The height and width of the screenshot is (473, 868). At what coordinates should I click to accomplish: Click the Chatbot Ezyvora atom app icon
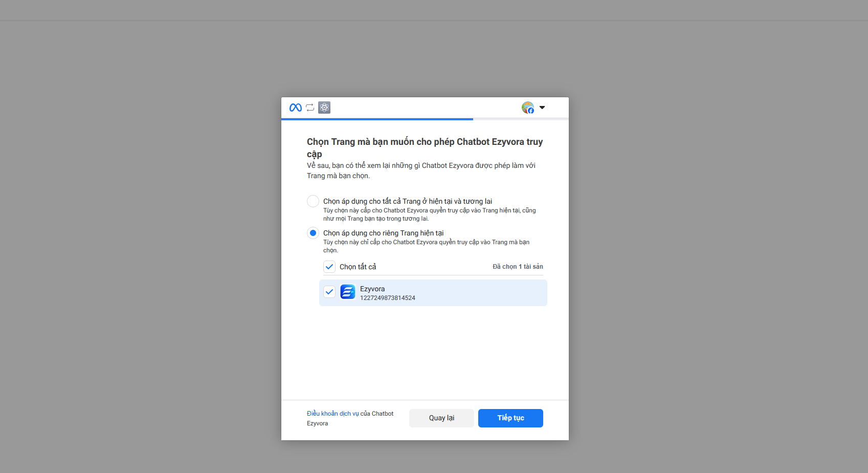(324, 107)
